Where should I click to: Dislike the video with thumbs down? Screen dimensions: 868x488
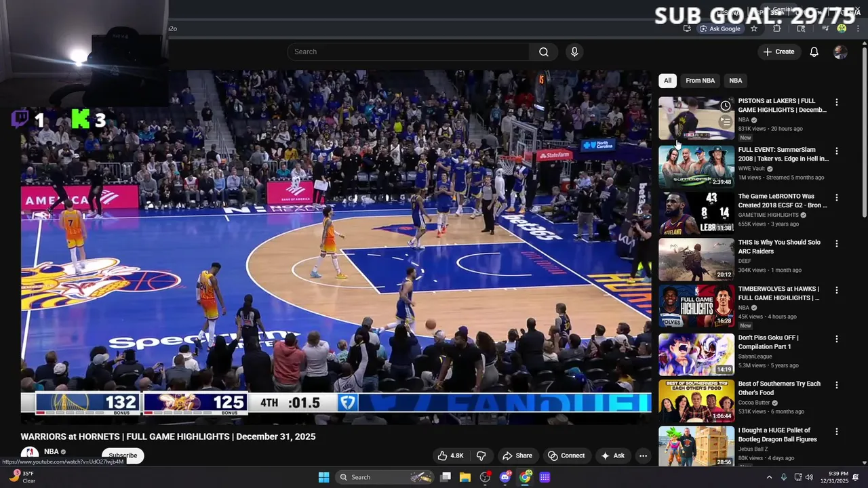(x=481, y=455)
